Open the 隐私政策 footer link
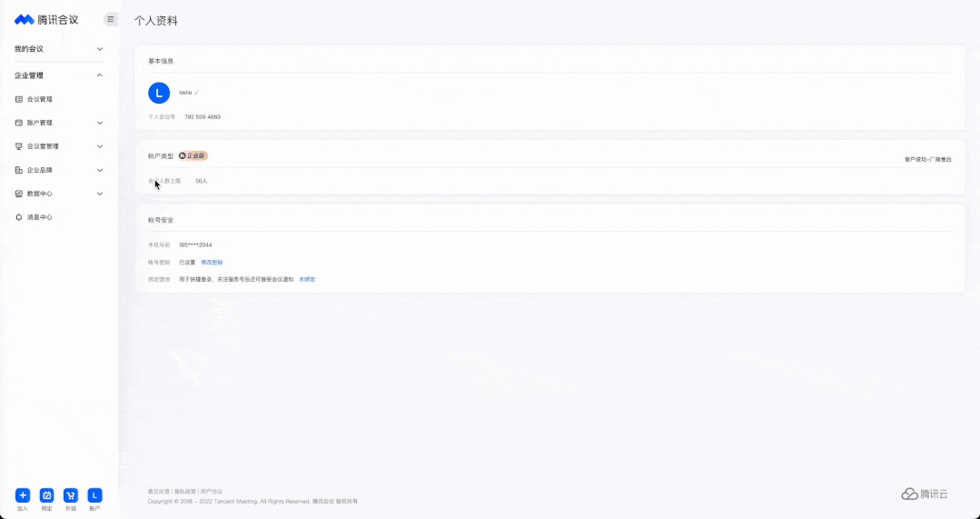Image resolution: width=980 pixels, height=519 pixels. (185, 492)
